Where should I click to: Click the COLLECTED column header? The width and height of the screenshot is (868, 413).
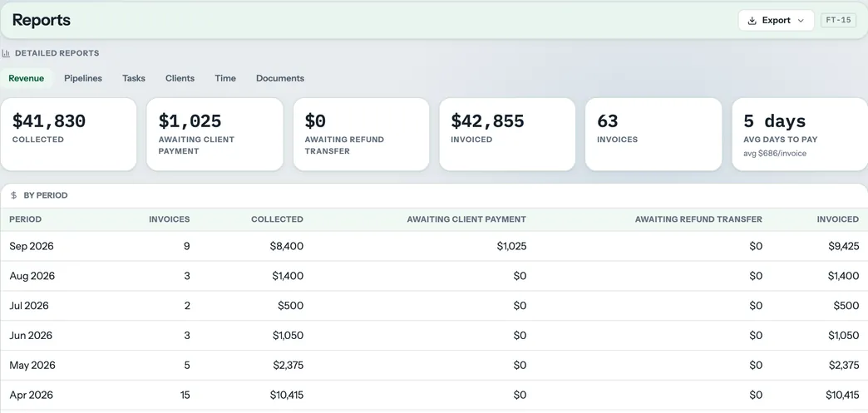click(x=278, y=219)
